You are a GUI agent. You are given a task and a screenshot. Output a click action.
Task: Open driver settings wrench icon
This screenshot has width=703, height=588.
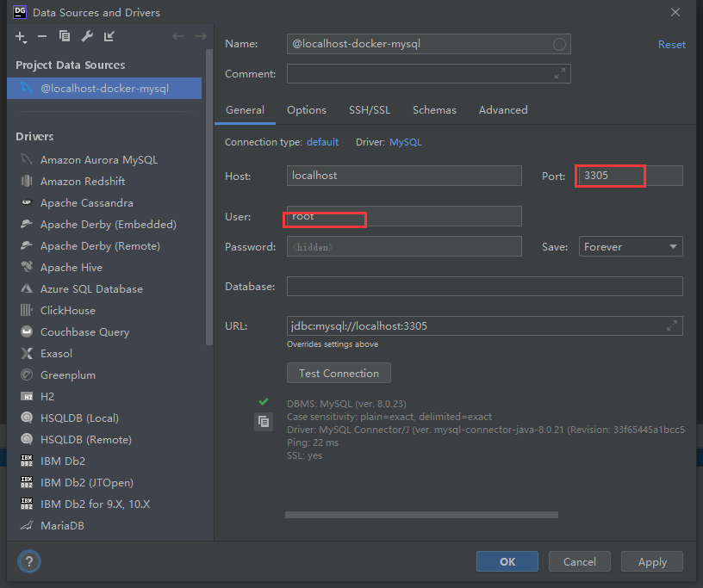pyautogui.click(x=87, y=36)
